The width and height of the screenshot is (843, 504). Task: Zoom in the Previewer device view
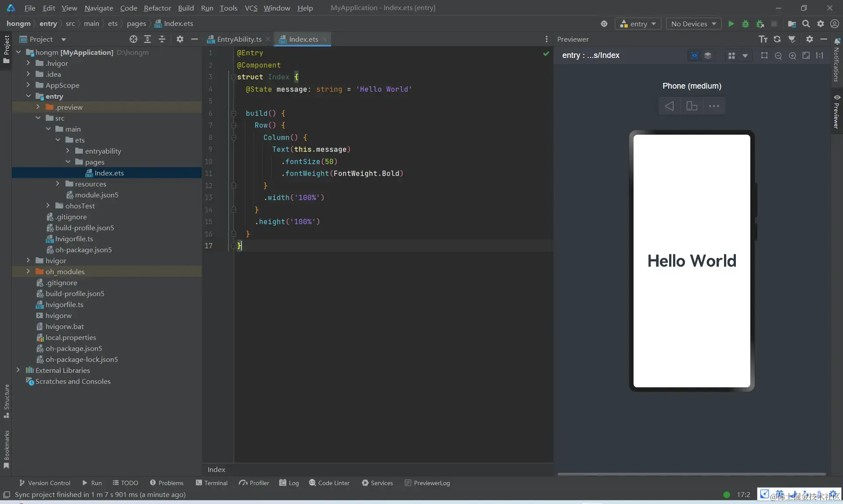pos(792,56)
